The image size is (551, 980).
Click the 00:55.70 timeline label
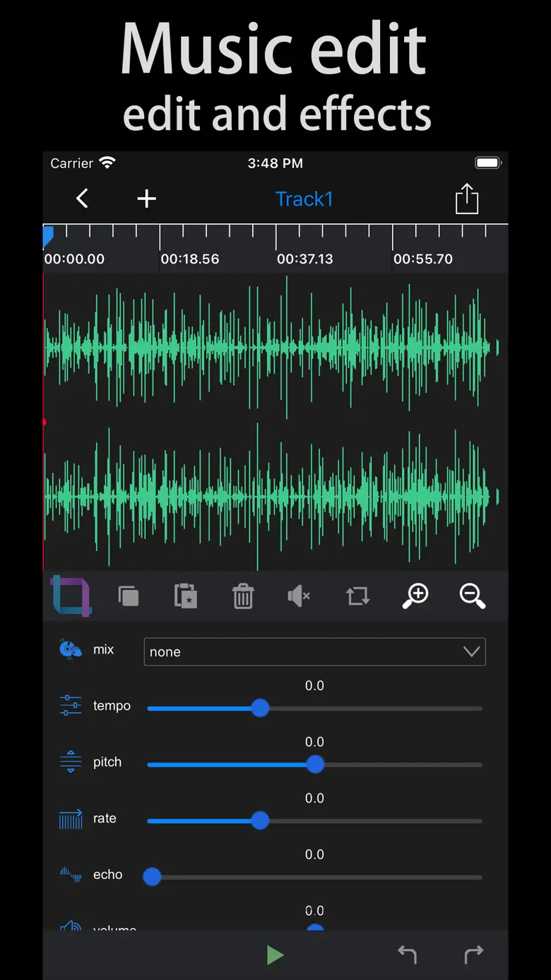click(423, 259)
